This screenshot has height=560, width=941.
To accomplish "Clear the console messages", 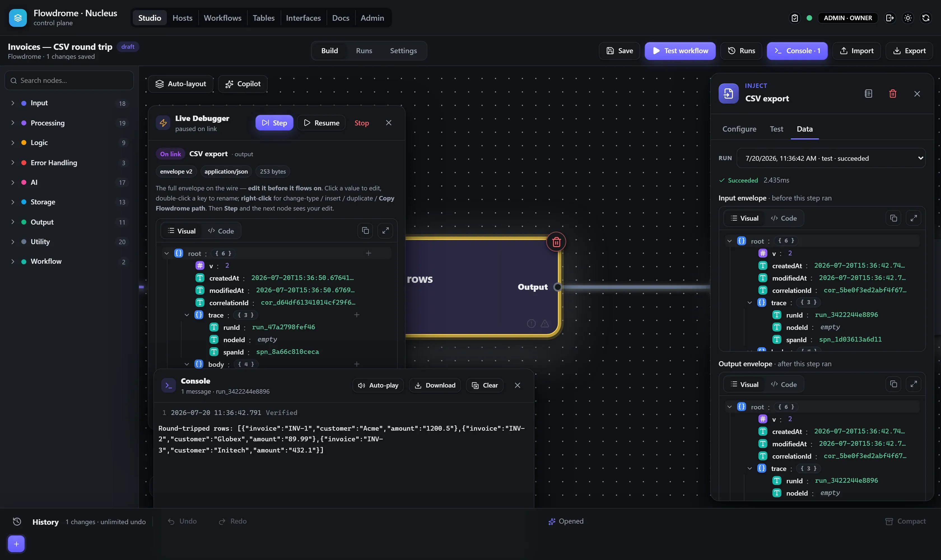I will [x=484, y=385].
